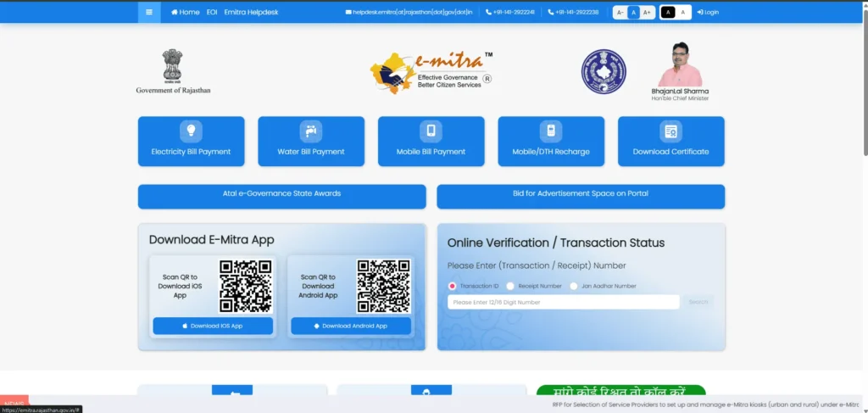Image resolution: width=868 pixels, height=413 pixels.
Task: Click the helpdesk email address
Action: 409,12
